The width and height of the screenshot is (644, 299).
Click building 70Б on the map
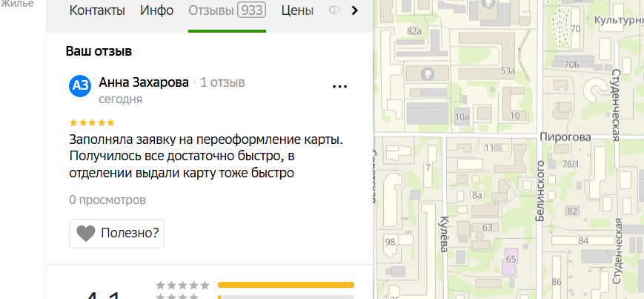(571, 65)
